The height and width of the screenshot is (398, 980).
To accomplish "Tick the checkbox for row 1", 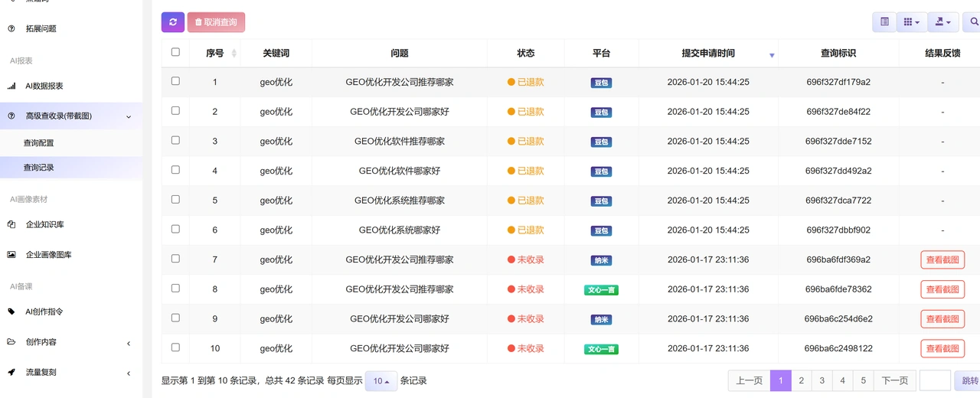I will pos(175,80).
